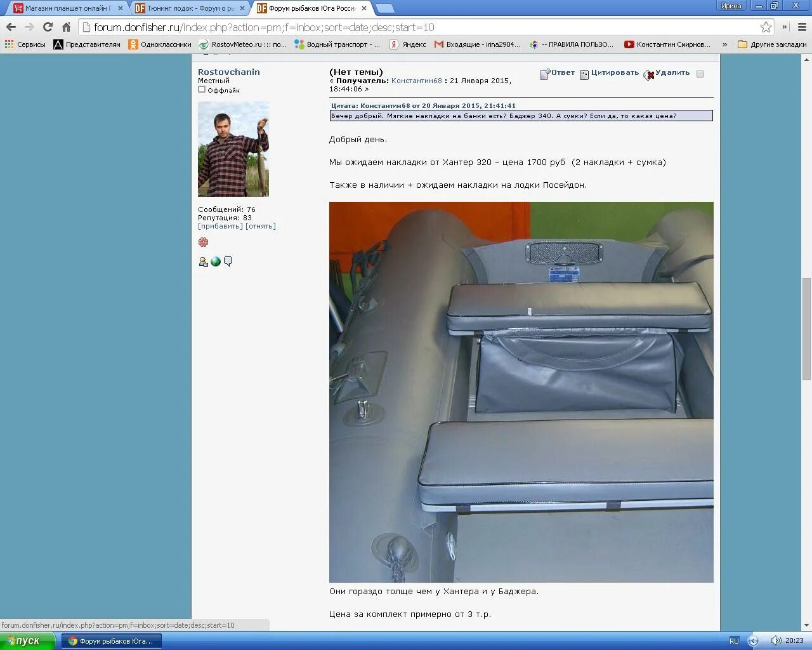This screenshot has width=812, height=650.
Task: Open the Одноклассники bookmark
Action: pyautogui.click(x=160, y=44)
